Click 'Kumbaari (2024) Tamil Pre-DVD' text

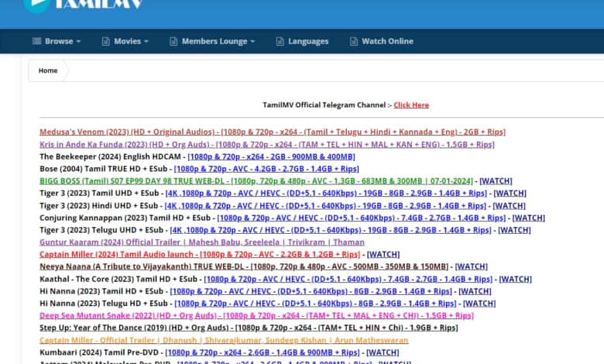click(99, 352)
